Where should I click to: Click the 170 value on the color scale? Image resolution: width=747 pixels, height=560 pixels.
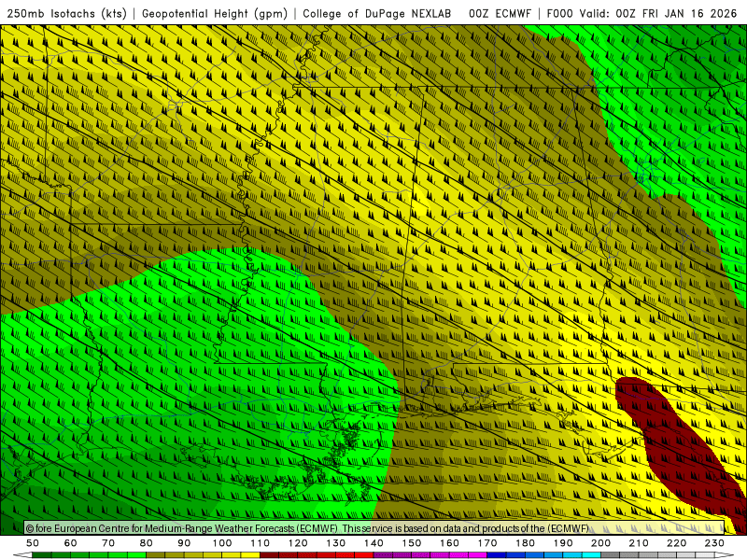pyautogui.click(x=487, y=543)
